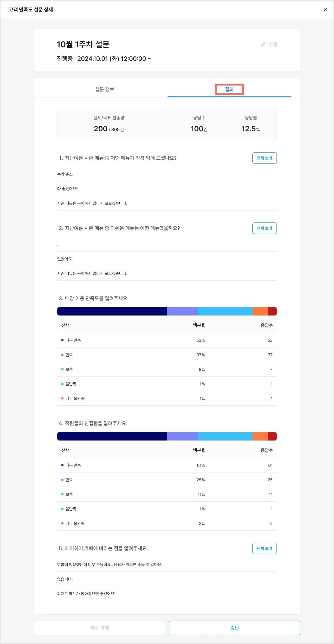Click orange segment of question 3 bar
The height and width of the screenshot is (644, 334).
(260, 311)
